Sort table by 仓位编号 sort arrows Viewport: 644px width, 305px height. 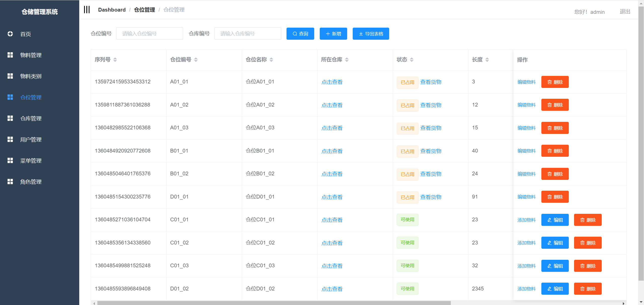click(196, 60)
